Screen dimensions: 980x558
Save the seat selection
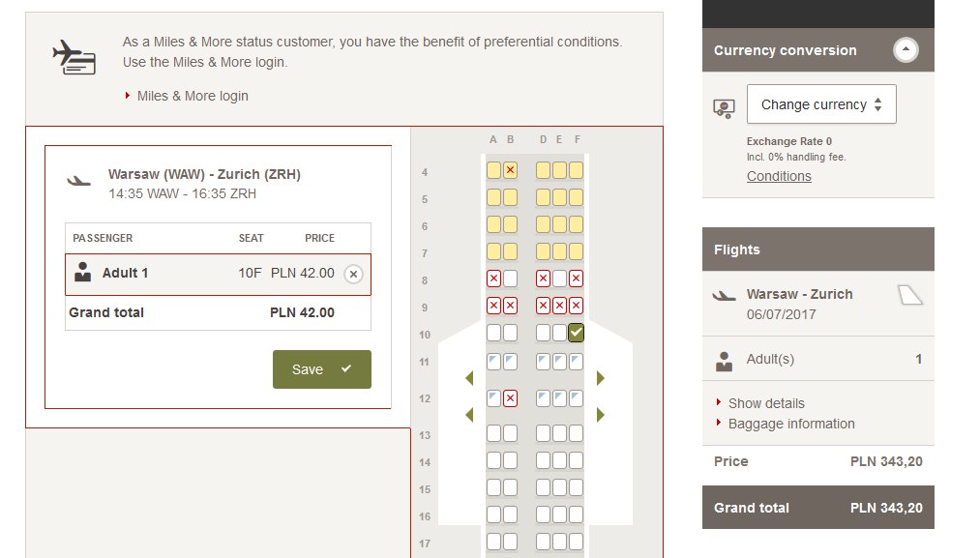[321, 369]
